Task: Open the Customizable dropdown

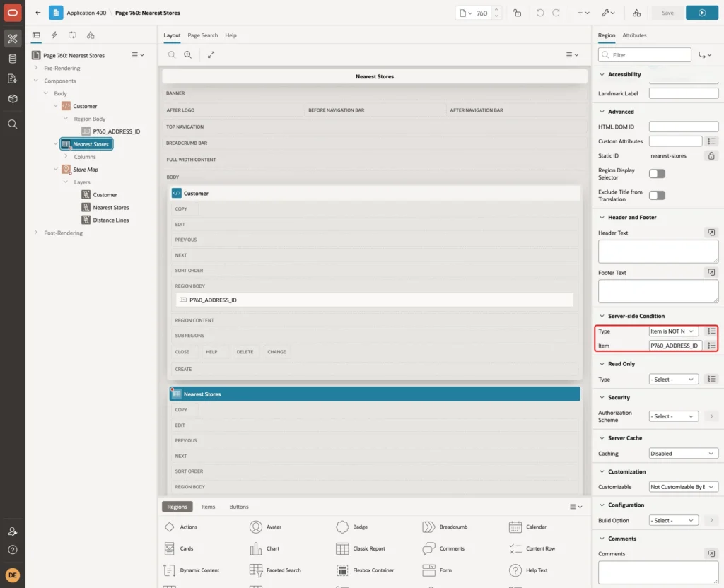Action: 684,487
